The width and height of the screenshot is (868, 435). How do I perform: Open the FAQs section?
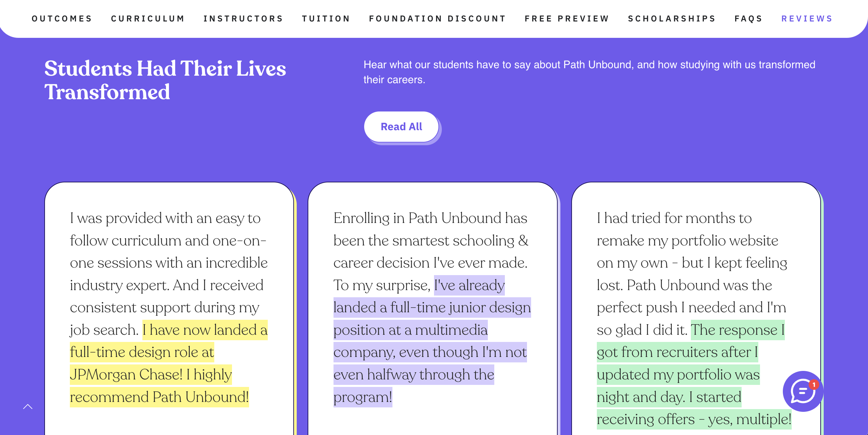tap(748, 18)
